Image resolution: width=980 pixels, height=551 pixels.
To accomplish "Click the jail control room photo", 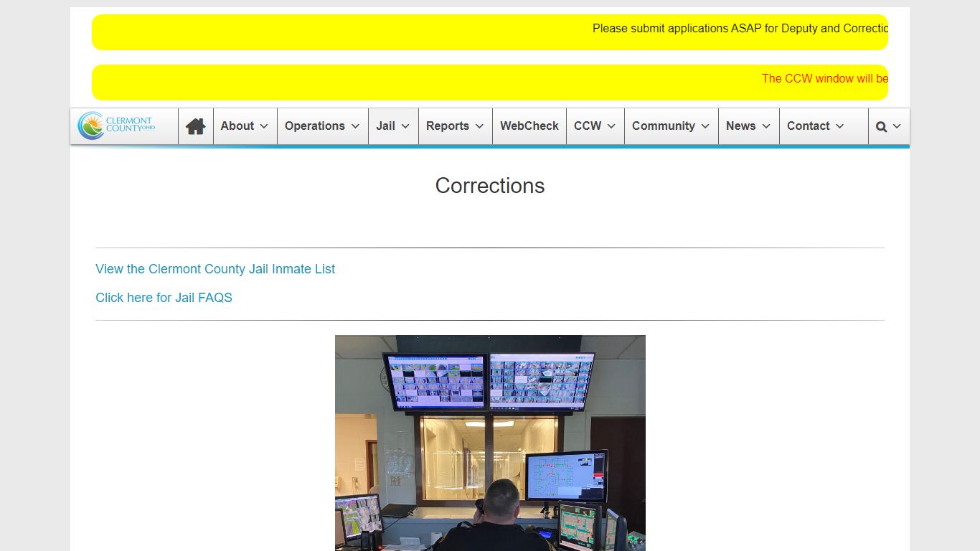I will [x=490, y=443].
